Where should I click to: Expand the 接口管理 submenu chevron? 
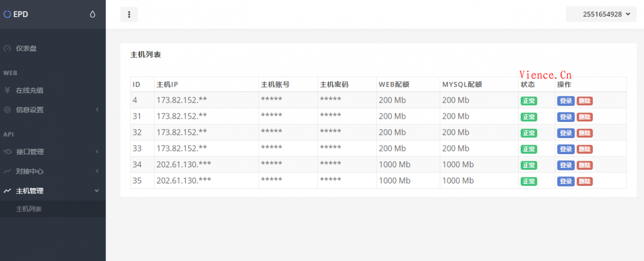(x=97, y=152)
